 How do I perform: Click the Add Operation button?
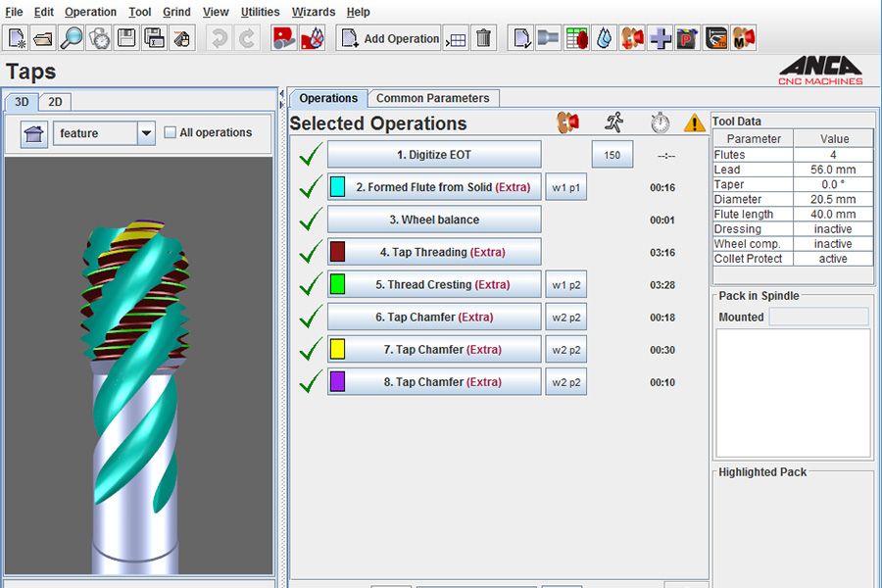tap(389, 38)
